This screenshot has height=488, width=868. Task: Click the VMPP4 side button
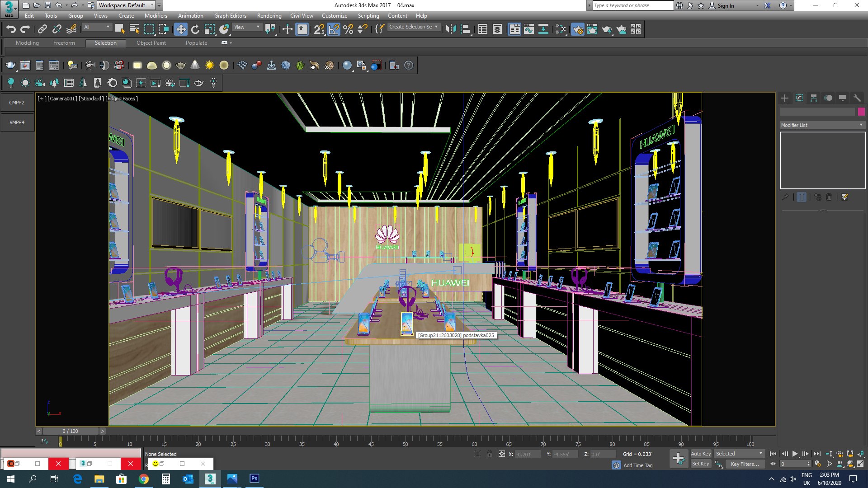[17, 122]
